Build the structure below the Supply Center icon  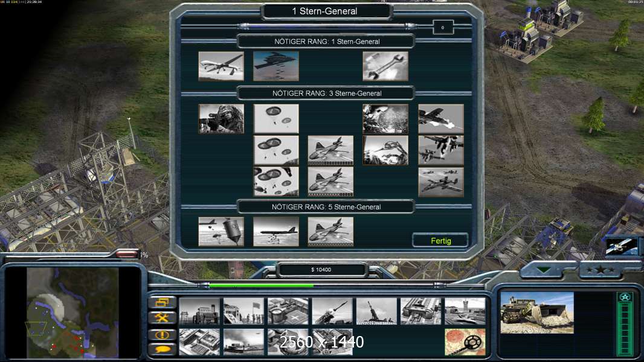click(x=288, y=342)
